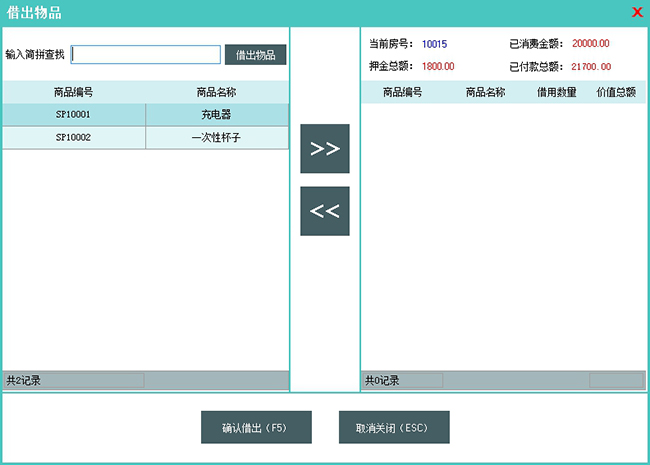Focus the 输入简拼查找 search field
The height and width of the screenshot is (465, 650).
[x=146, y=55]
